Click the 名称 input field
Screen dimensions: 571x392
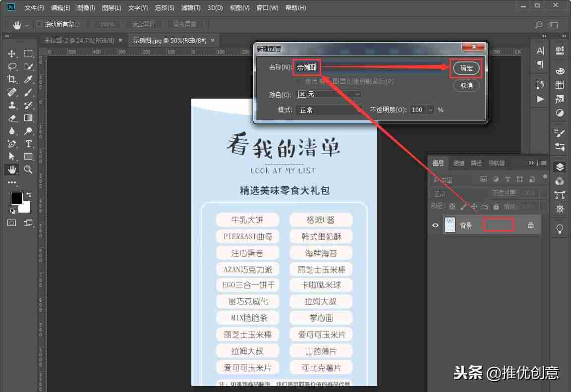[371, 67]
